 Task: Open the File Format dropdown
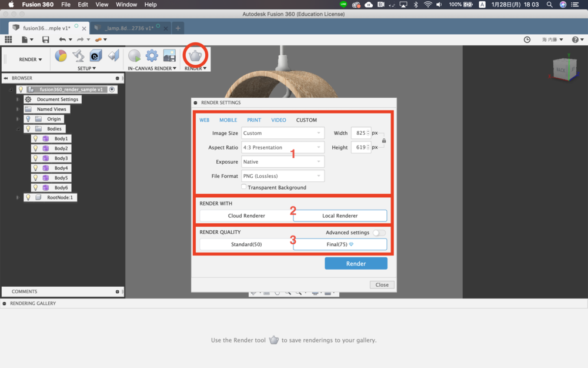pyautogui.click(x=283, y=176)
